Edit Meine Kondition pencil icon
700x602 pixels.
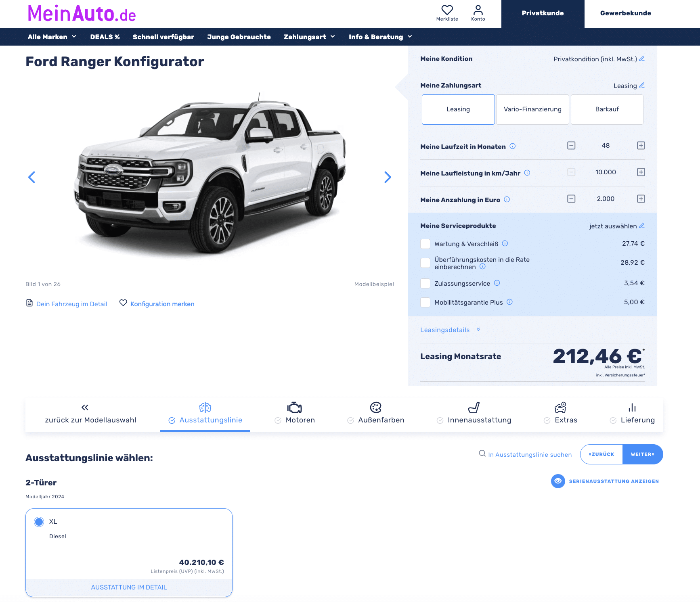click(642, 59)
